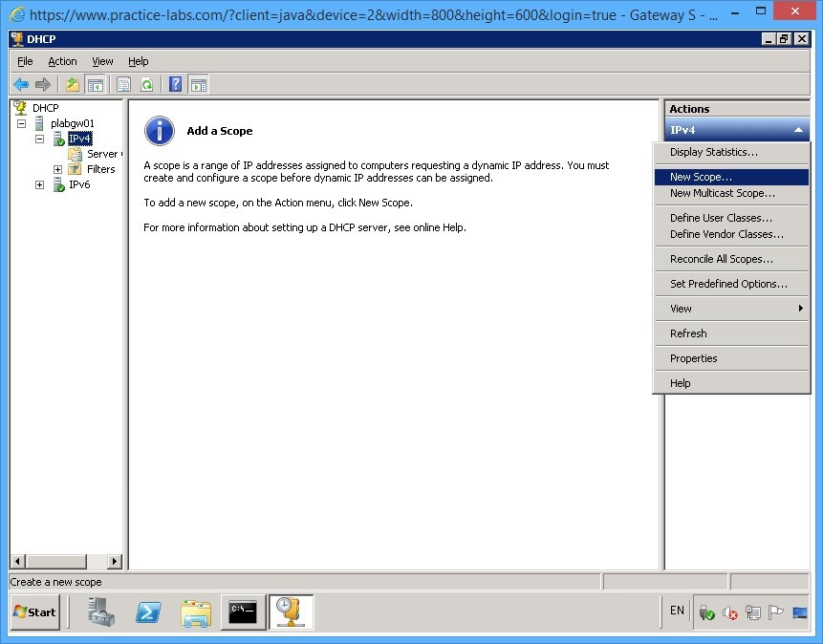823x644 pixels.
Task: Click the muted speaker icon in system tray
Action: 731,612
